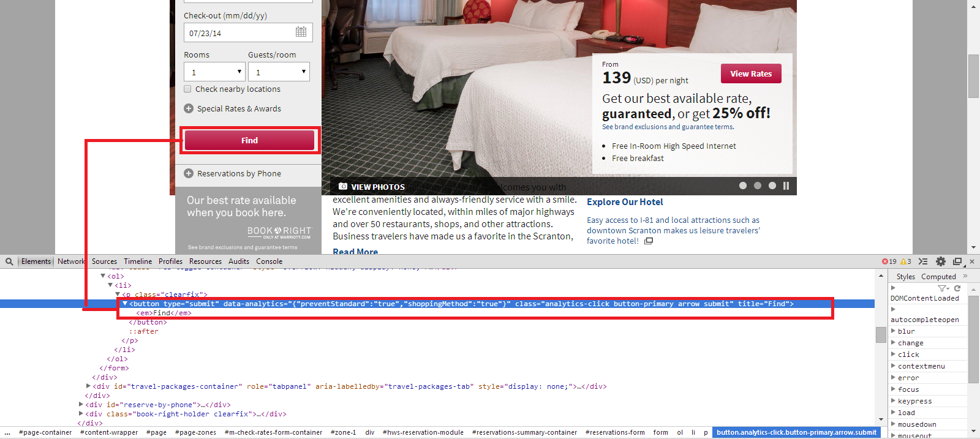This screenshot has height=439, width=980.
Task: Open the event listener filter icon
Action: point(943,288)
